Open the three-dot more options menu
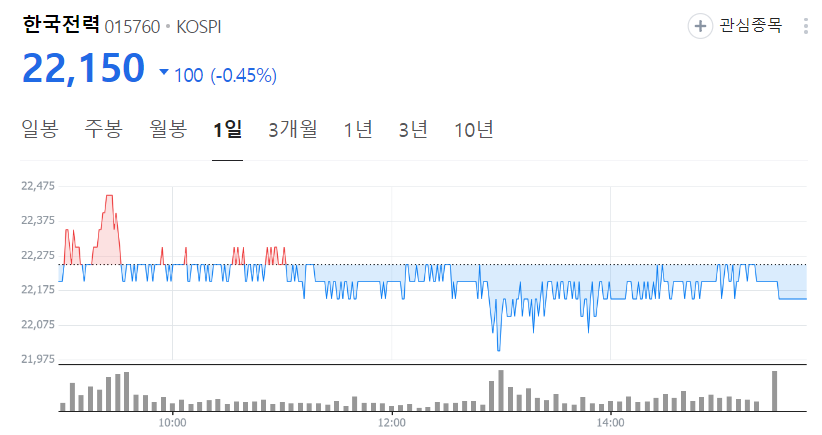 pos(806,26)
